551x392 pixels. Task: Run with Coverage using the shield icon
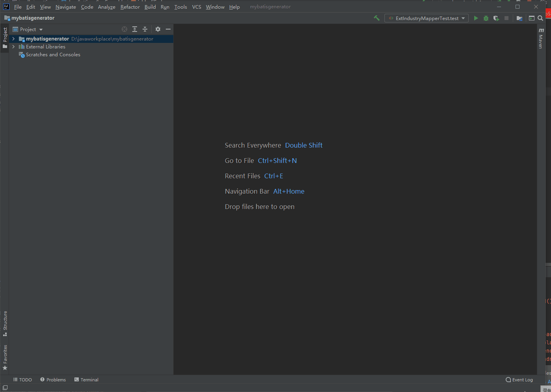pos(496,18)
